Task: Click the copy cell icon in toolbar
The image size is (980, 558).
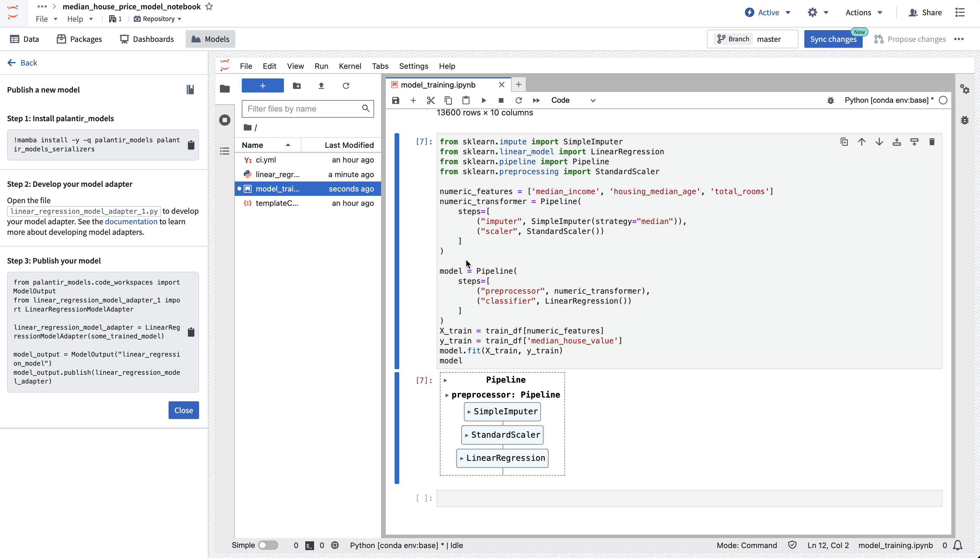Action: 448,100
